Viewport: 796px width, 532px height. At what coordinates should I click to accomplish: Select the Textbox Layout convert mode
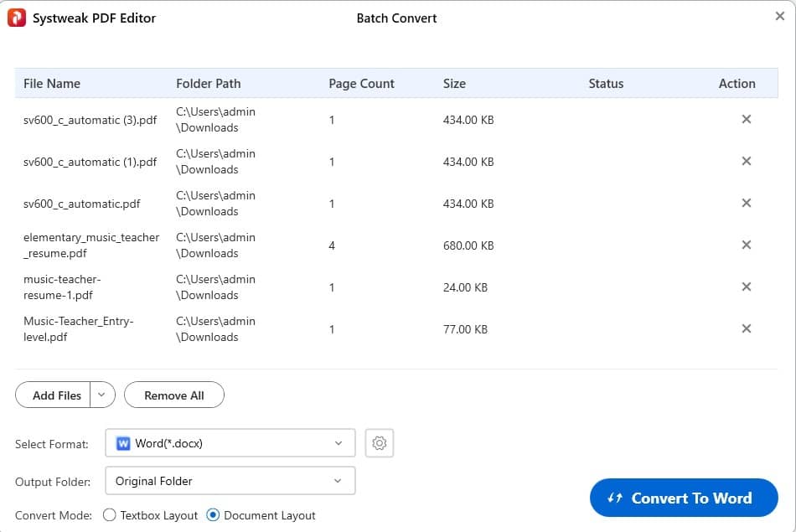pos(108,515)
